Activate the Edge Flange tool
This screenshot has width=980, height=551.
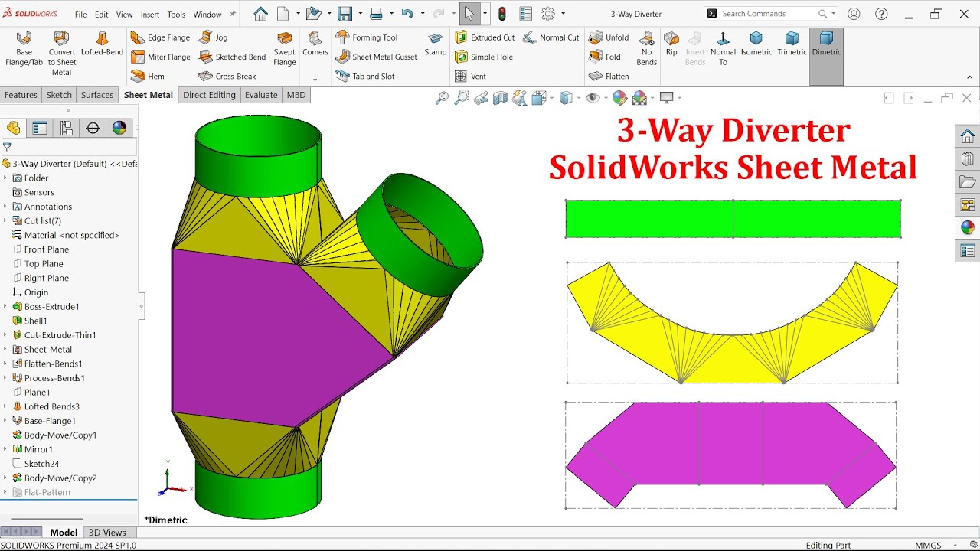pyautogui.click(x=160, y=37)
